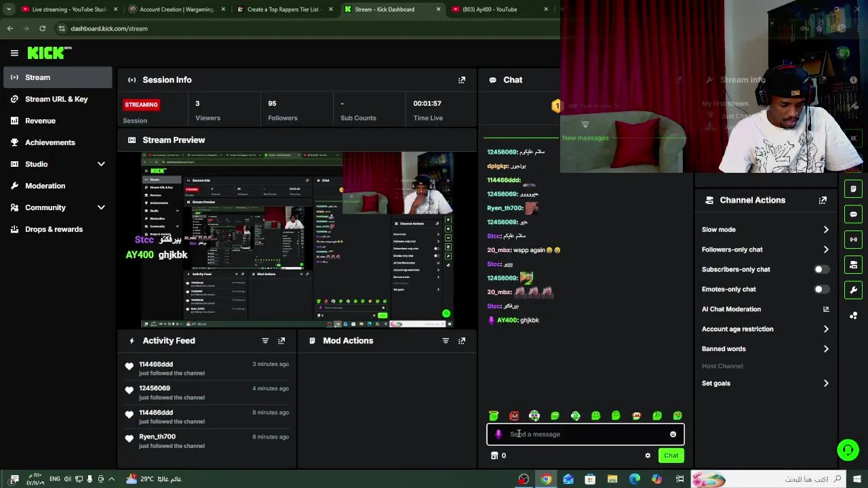The image size is (868, 488).
Task: Click the three-dots widget icon in right rail
Action: click(x=853, y=316)
